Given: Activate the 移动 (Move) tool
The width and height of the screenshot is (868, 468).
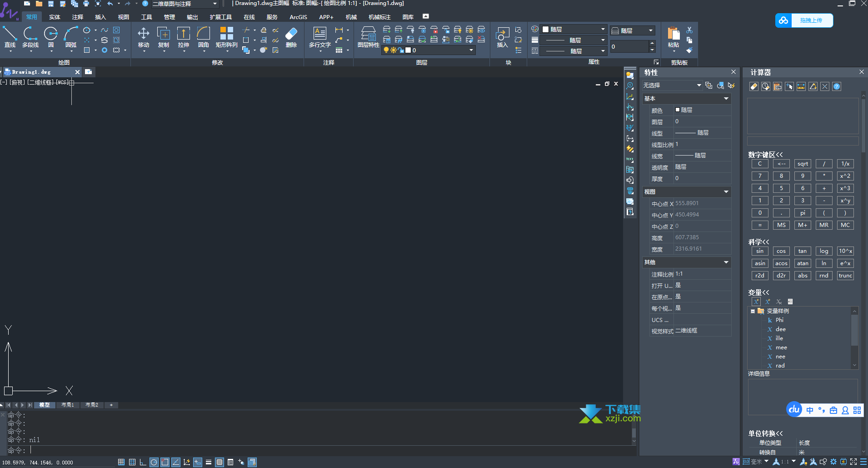Looking at the screenshot, I should (x=144, y=37).
